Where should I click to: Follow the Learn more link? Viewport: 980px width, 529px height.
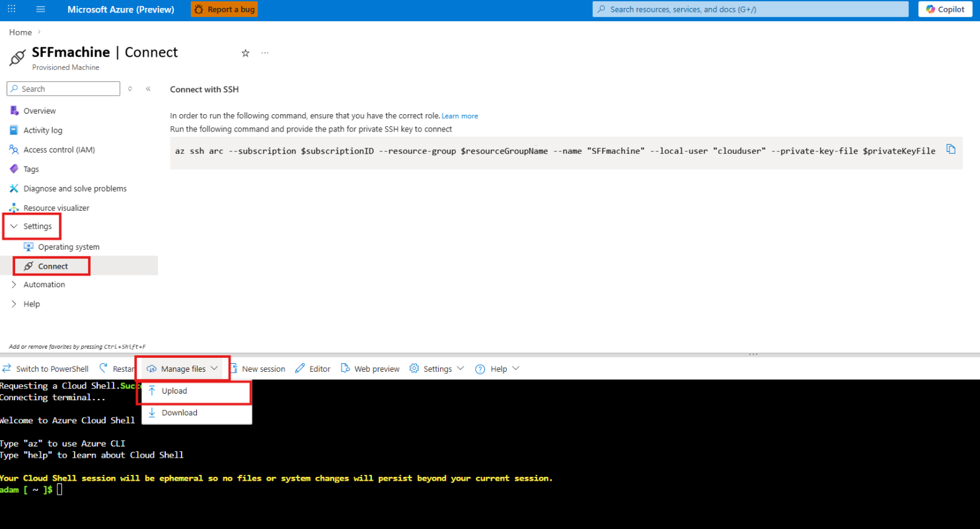460,116
